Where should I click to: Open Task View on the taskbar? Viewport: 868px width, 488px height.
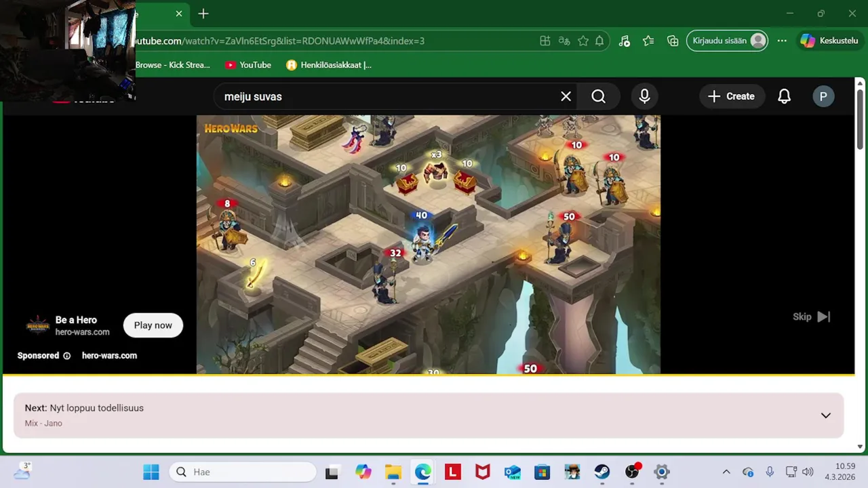[x=332, y=472]
